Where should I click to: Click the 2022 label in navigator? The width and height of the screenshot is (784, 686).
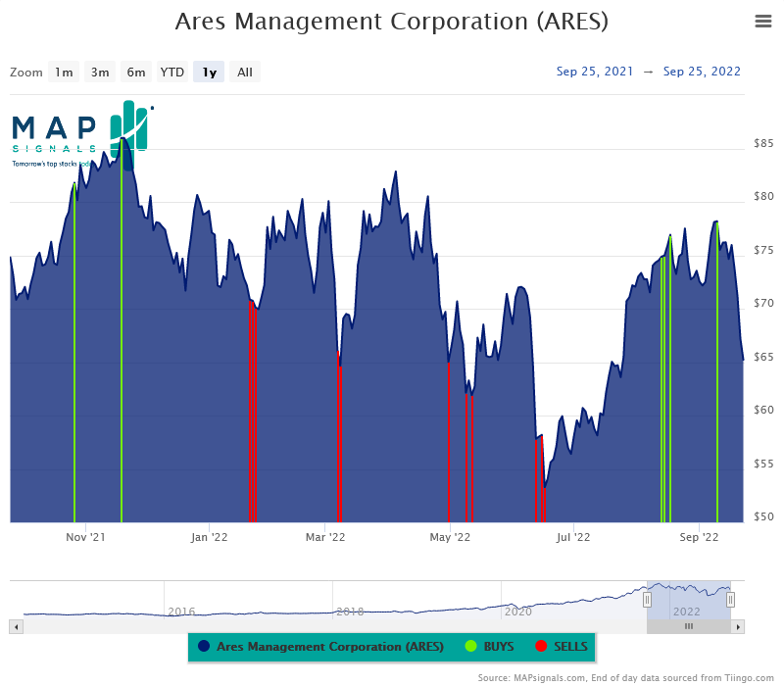[x=687, y=612]
